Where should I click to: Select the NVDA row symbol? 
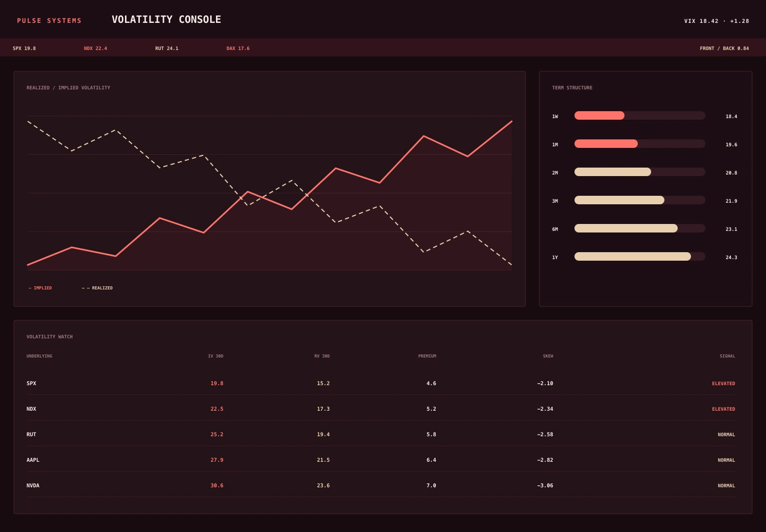(x=33, y=486)
